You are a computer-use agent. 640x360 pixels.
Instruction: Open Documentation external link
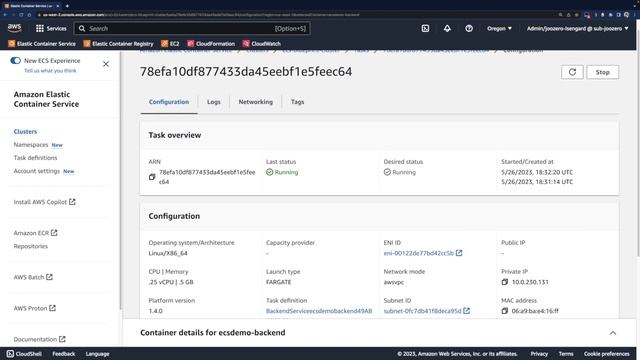[40, 339]
